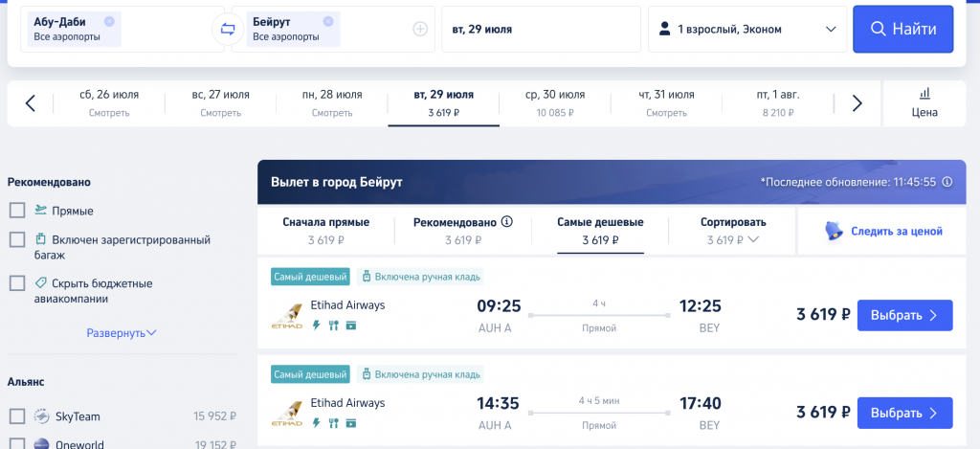Tick Скрыть бюджетные авиакомпании checkbox
Image resolution: width=980 pixels, height=449 pixels.
17,283
